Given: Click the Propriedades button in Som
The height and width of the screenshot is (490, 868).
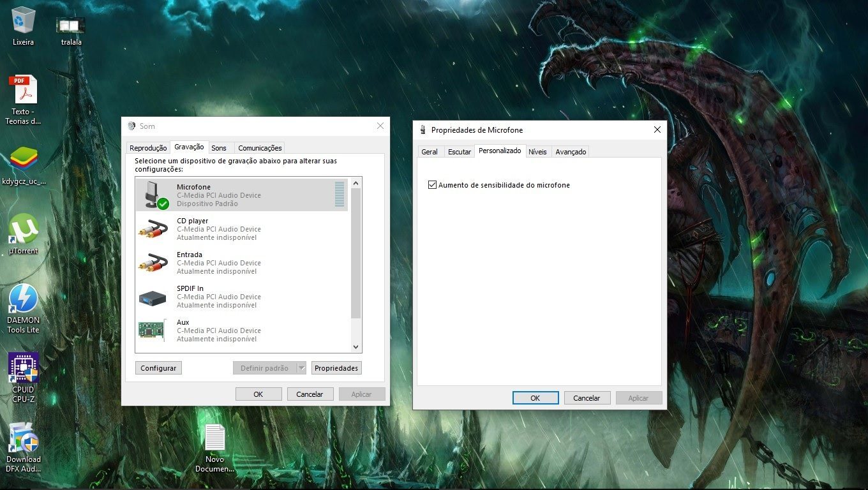Looking at the screenshot, I should (336, 368).
